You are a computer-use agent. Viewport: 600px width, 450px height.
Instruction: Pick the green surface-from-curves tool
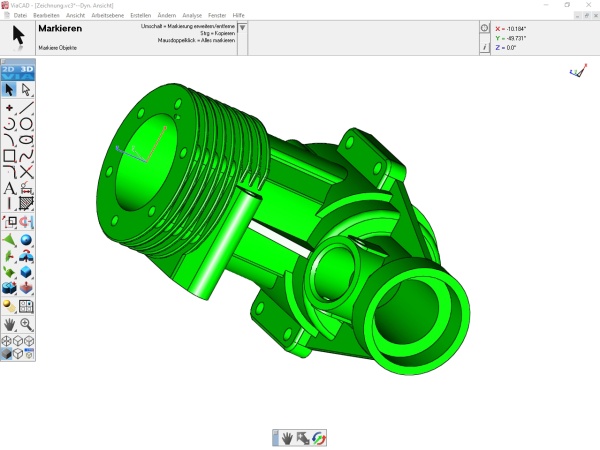[x=9, y=272]
